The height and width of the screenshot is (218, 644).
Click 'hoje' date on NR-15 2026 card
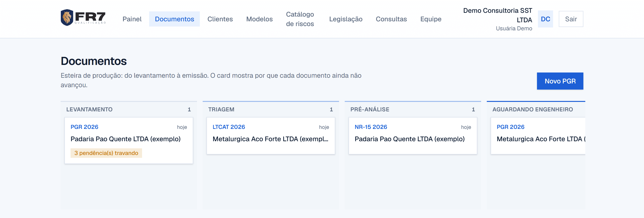(x=466, y=127)
